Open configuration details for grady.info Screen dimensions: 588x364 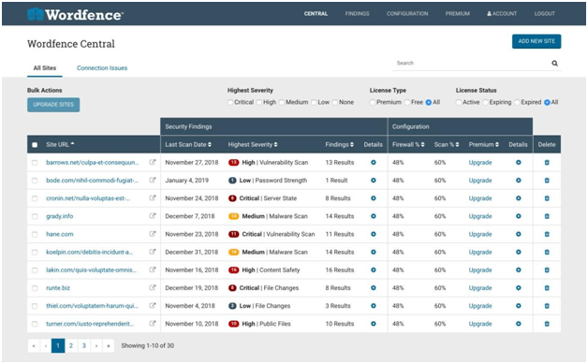click(519, 216)
